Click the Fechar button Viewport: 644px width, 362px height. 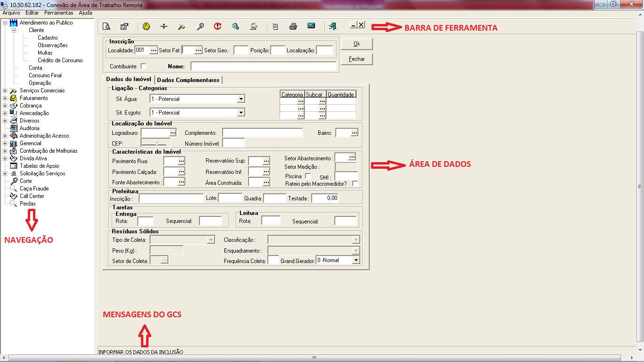(x=356, y=59)
